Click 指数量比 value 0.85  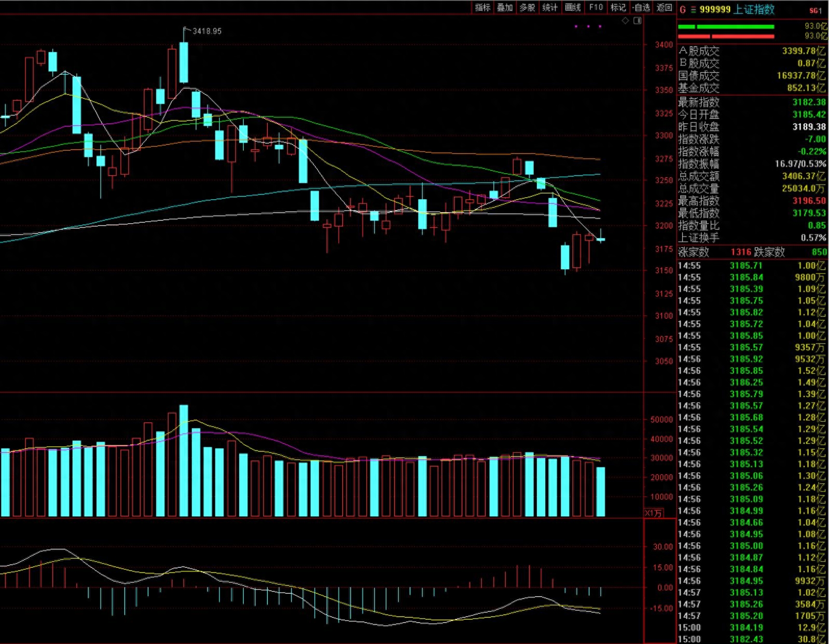817,226
